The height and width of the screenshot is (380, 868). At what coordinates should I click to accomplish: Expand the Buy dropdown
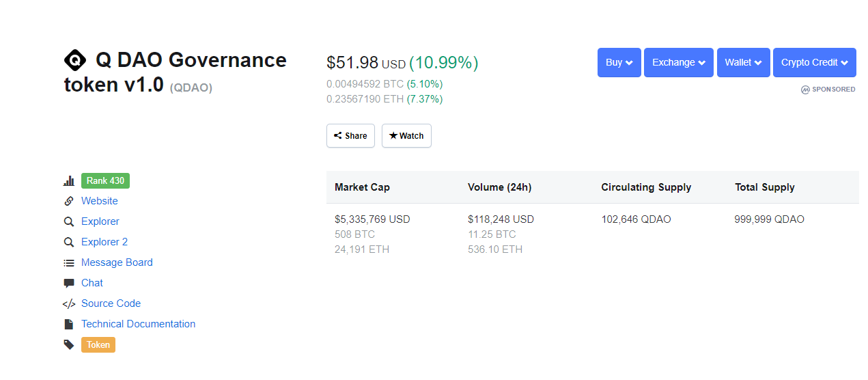tap(619, 62)
